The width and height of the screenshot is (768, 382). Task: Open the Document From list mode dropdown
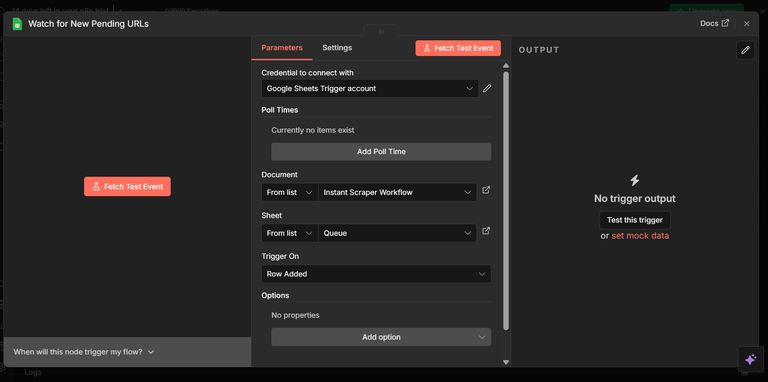pos(289,192)
